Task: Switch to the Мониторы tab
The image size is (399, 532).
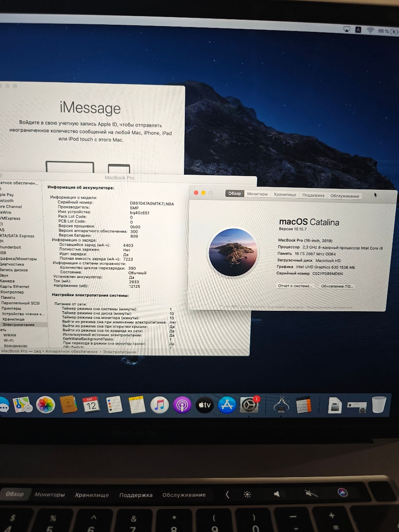Action: (x=258, y=194)
